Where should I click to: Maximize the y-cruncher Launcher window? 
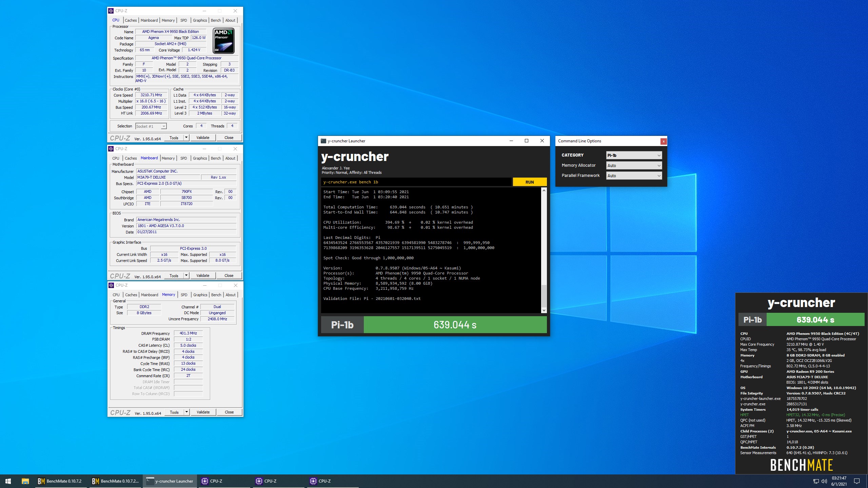tap(527, 141)
